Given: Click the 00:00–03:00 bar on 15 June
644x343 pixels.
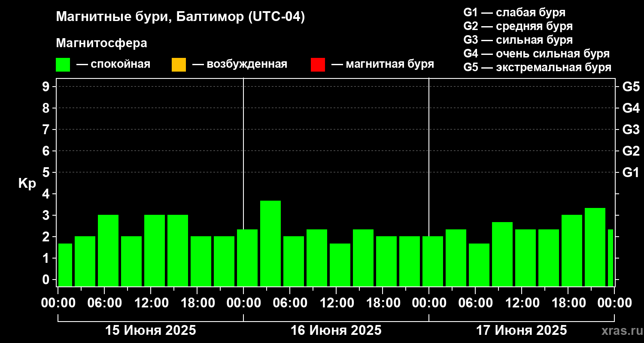Looking at the screenshot, I should pyautogui.click(x=65, y=265).
